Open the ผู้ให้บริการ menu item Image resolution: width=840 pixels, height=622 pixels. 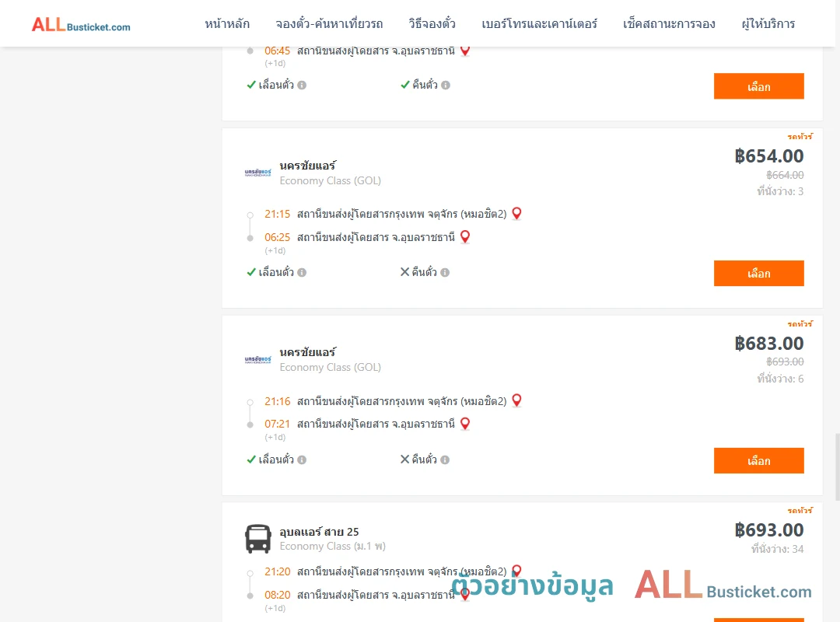[x=768, y=24]
